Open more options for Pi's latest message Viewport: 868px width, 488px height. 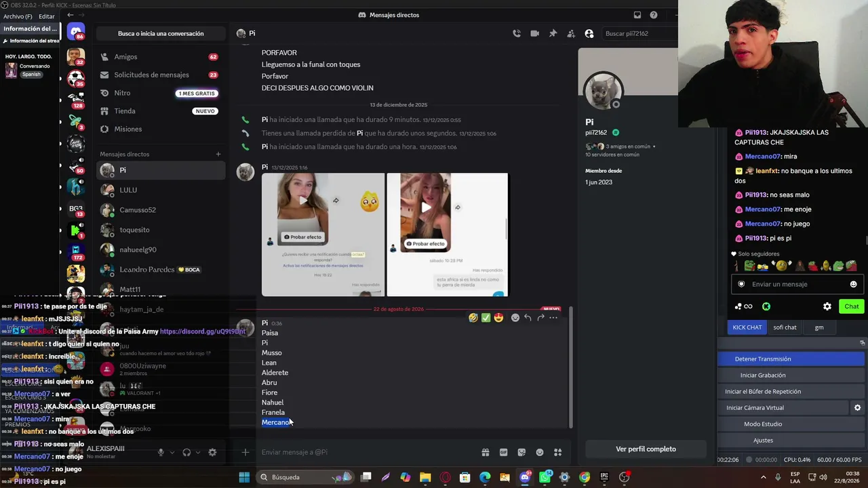pos(553,317)
